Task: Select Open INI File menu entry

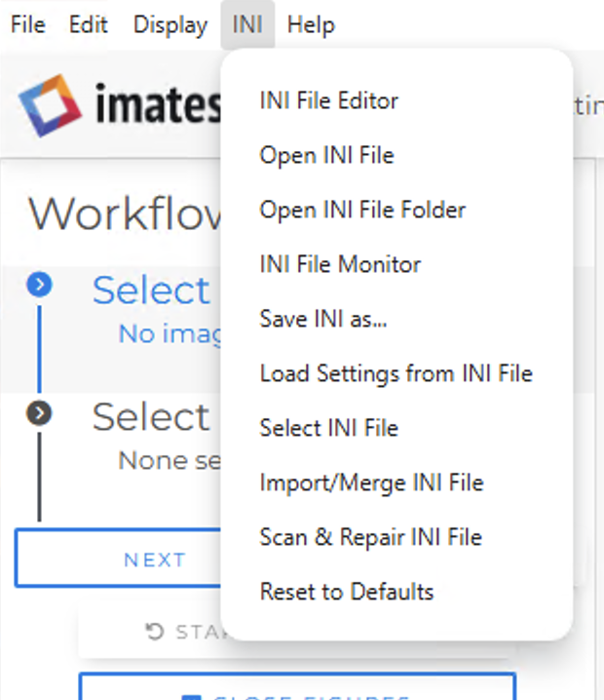Action: [x=326, y=155]
